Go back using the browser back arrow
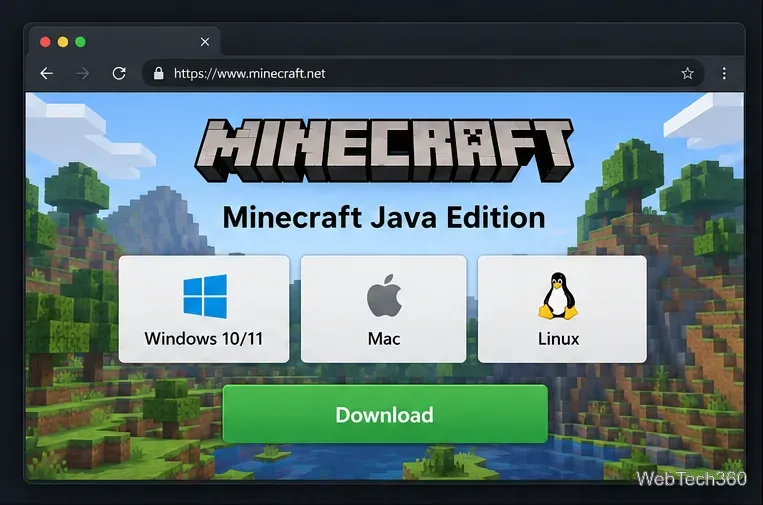 pyautogui.click(x=47, y=73)
